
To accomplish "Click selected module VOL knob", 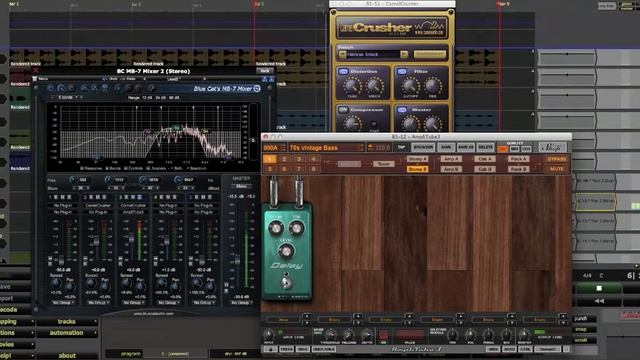I will pos(470,335).
